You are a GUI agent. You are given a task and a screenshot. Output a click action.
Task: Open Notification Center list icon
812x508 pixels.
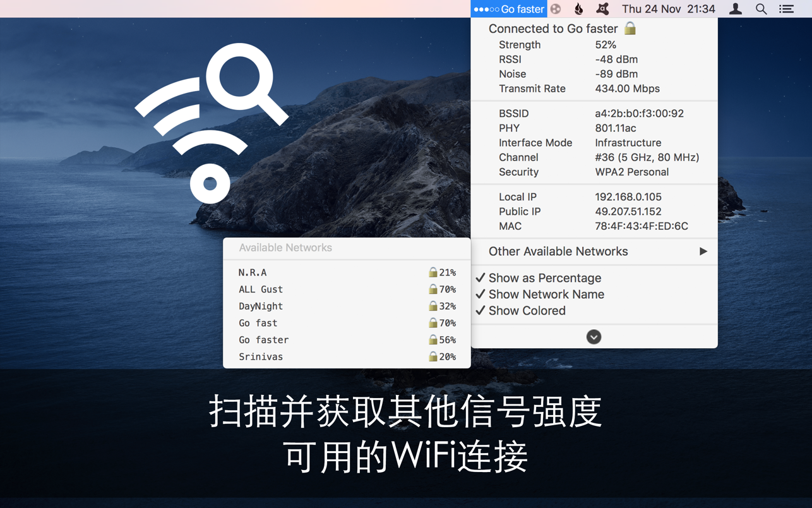(x=786, y=9)
